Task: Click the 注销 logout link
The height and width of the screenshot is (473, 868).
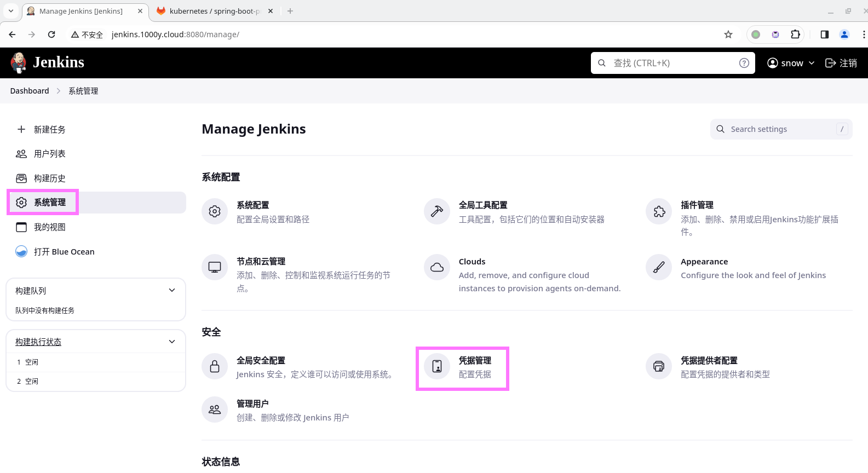Action: coord(841,63)
